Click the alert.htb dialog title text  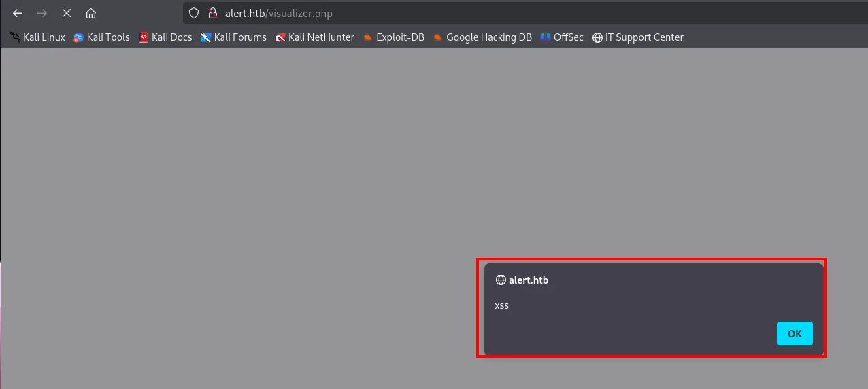[529, 280]
